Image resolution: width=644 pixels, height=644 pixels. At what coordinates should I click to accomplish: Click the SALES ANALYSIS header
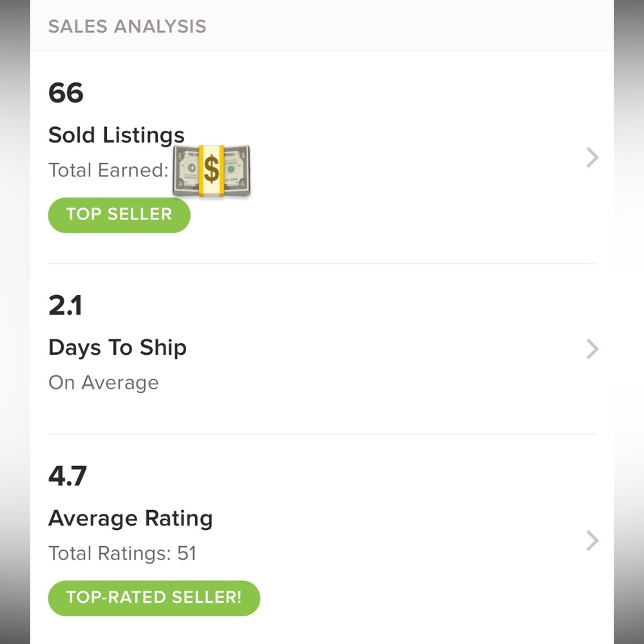coord(127,26)
